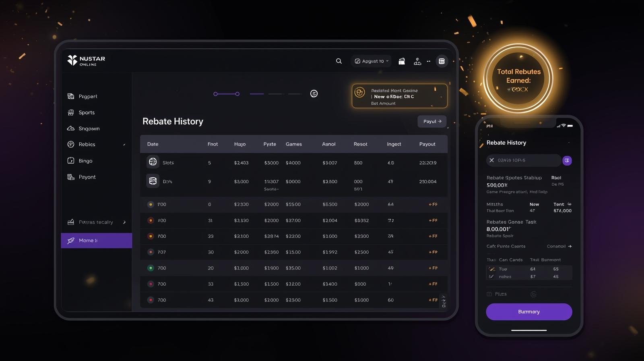The height and width of the screenshot is (361, 644).
Task: Click the end-of-progress round icon
Action: click(x=314, y=94)
